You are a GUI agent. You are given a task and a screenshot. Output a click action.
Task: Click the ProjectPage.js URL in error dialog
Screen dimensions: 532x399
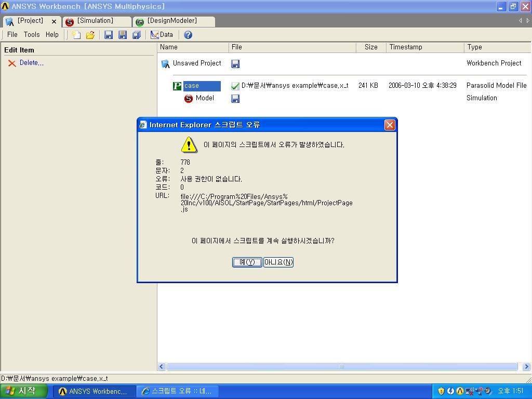coord(267,203)
